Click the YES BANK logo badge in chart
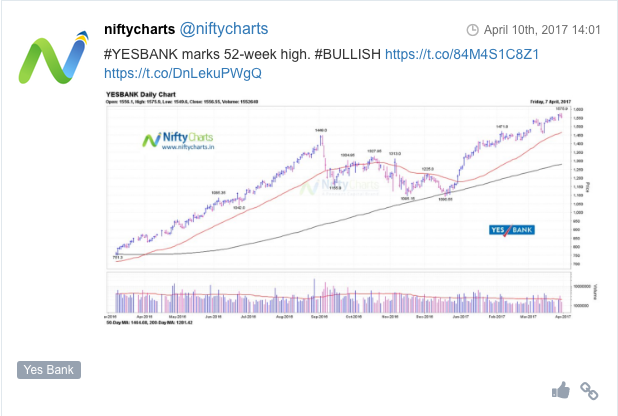The image size is (618, 416). click(512, 230)
